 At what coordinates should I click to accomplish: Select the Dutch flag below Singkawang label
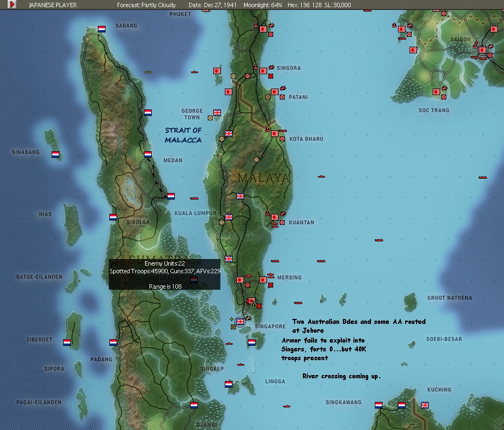point(379,405)
